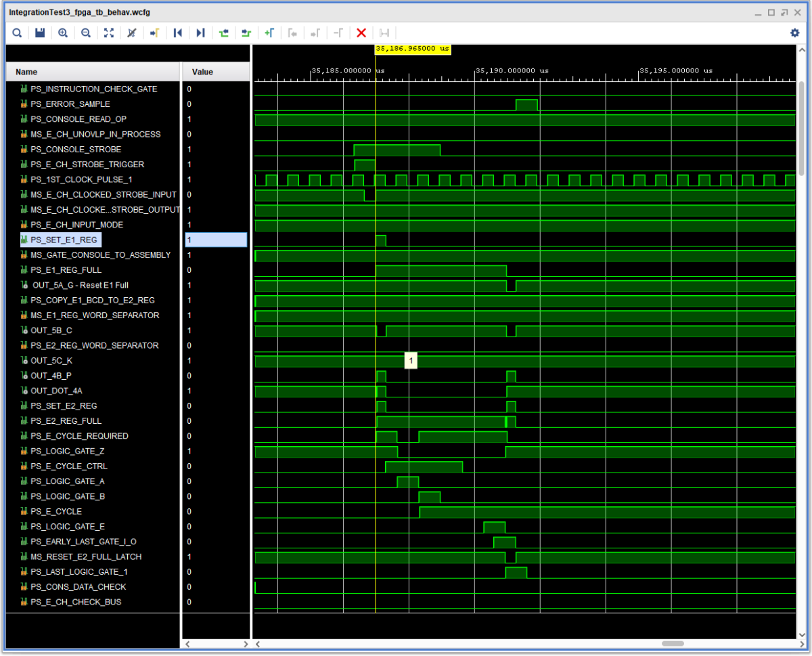Click the highlighted value field of PS_SET_E1_REG
Viewport: 812px width, 656px height.
coord(215,240)
